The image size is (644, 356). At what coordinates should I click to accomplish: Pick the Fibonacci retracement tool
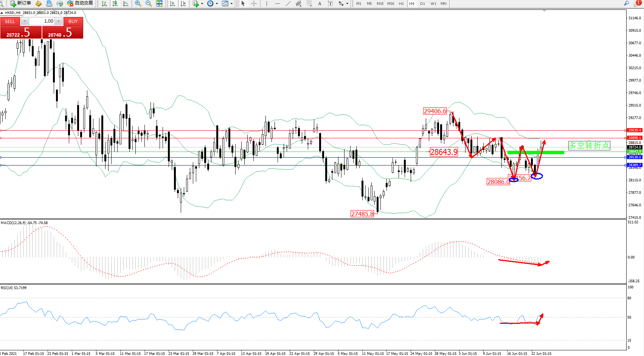coord(309,3)
